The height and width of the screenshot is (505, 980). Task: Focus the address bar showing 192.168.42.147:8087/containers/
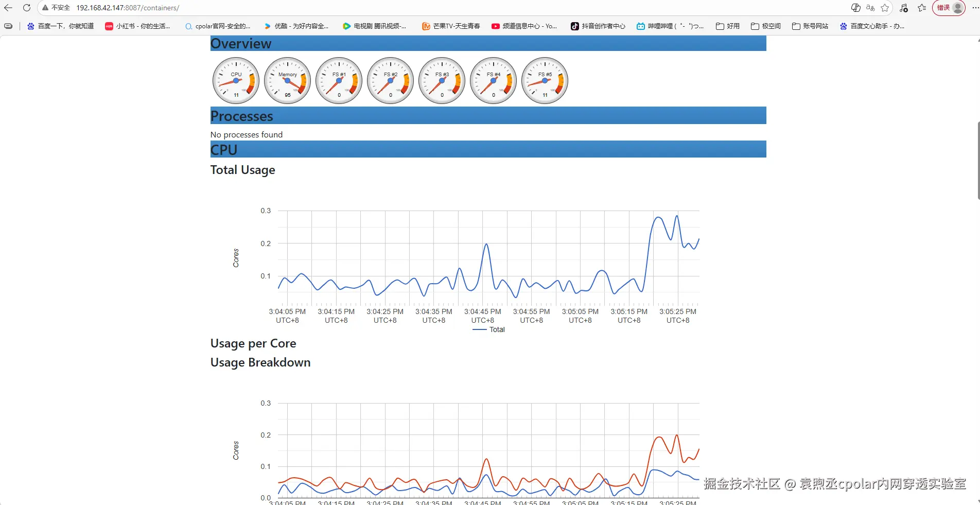(x=128, y=8)
